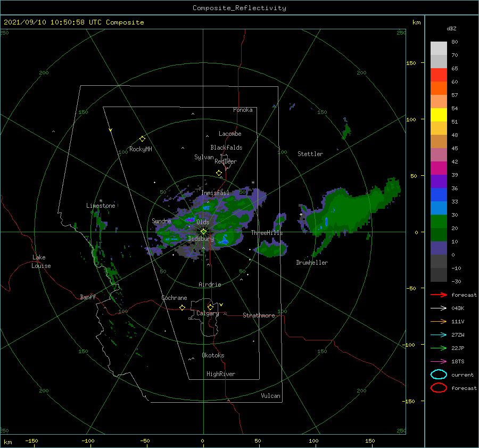Click the Okotoks label
The width and height of the screenshot is (479, 448).
(x=213, y=355)
